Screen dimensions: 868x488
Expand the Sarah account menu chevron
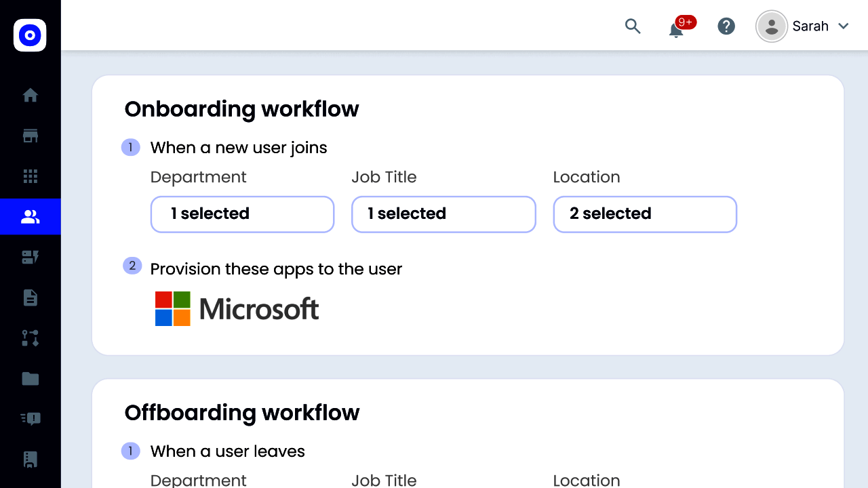point(844,26)
